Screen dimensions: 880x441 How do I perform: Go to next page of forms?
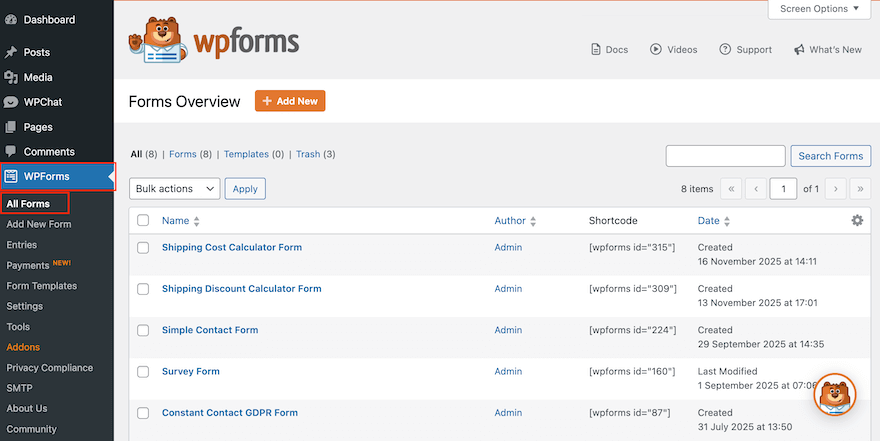coord(836,189)
